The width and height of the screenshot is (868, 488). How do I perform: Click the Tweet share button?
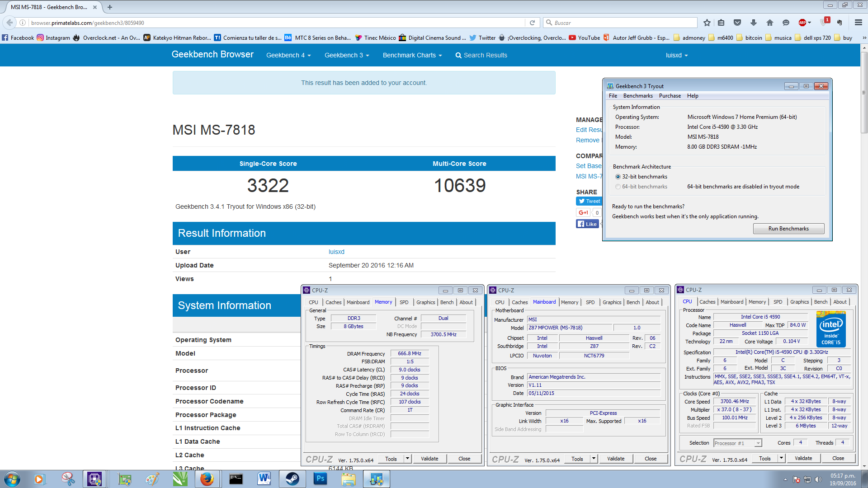click(589, 201)
